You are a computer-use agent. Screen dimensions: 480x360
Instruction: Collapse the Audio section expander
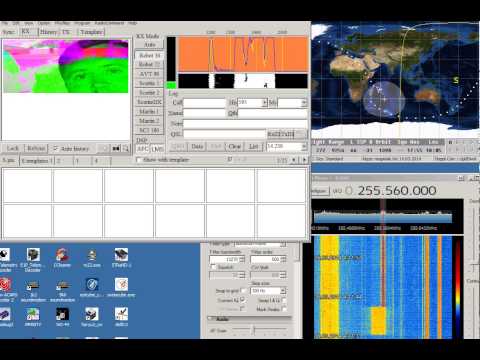point(211,319)
